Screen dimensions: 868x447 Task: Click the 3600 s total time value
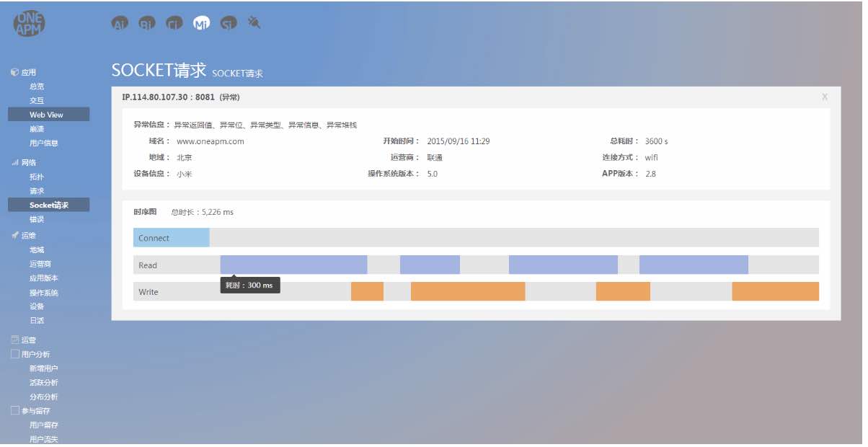pyautogui.click(x=656, y=141)
